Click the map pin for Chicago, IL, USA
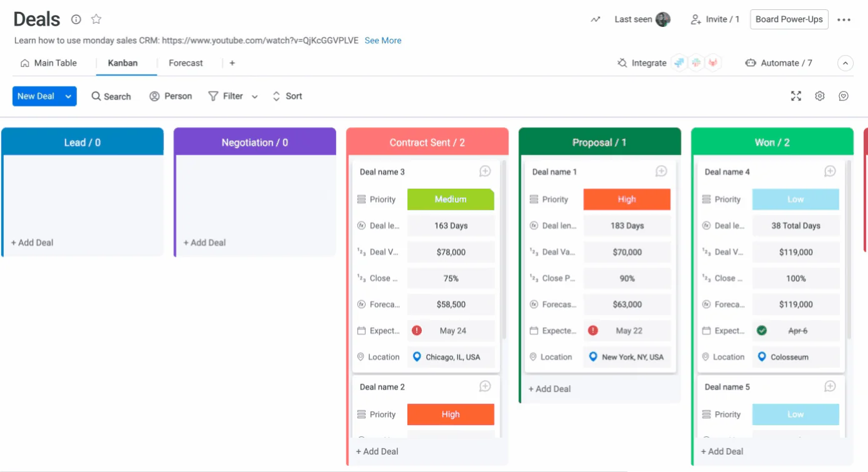 [417, 357]
